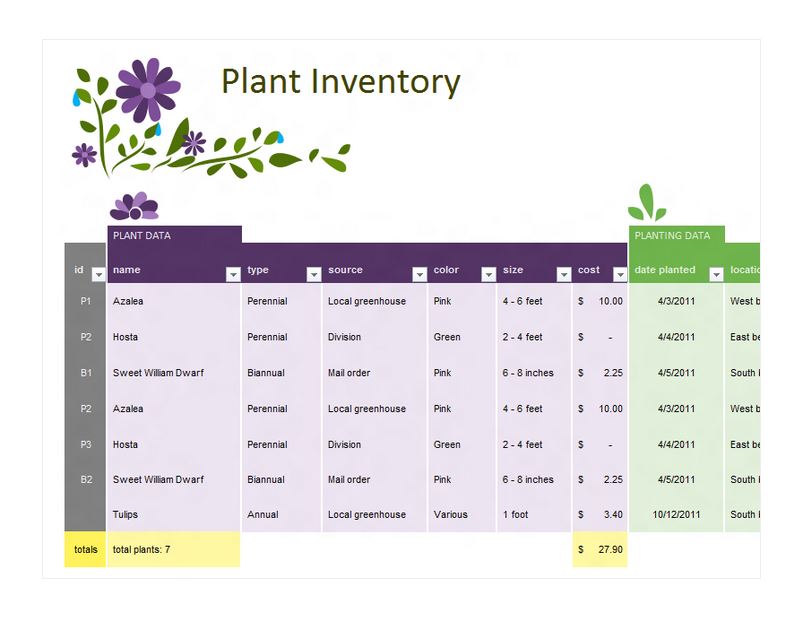Open the type column filter dropdown
The width and height of the screenshot is (804, 617).
pyautogui.click(x=312, y=272)
